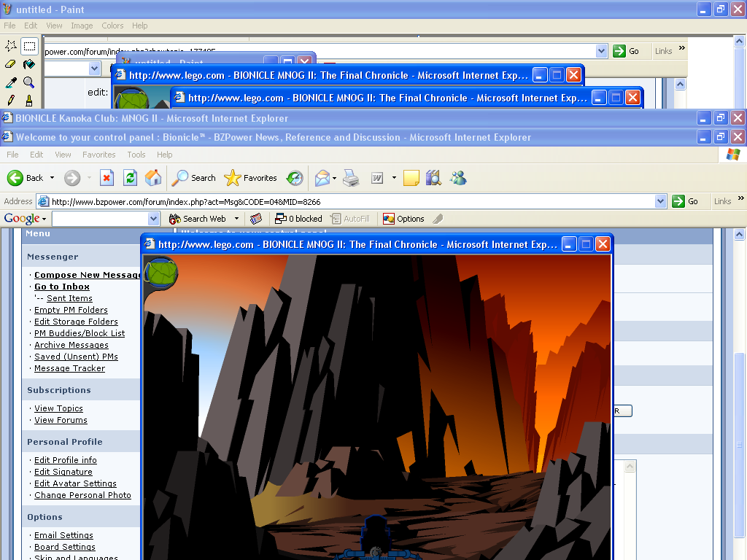Select the Magnifier tool in Paint
The height and width of the screenshot is (560, 747).
click(x=29, y=82)
